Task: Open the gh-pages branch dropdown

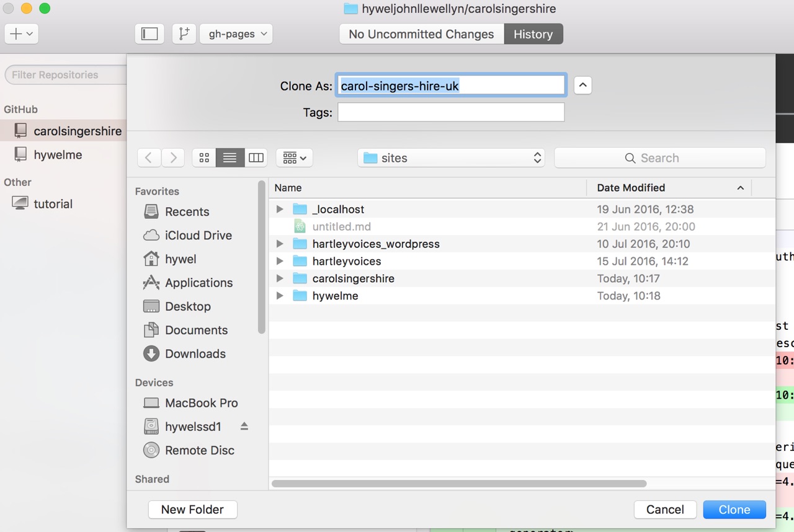Action: (236, 33)
